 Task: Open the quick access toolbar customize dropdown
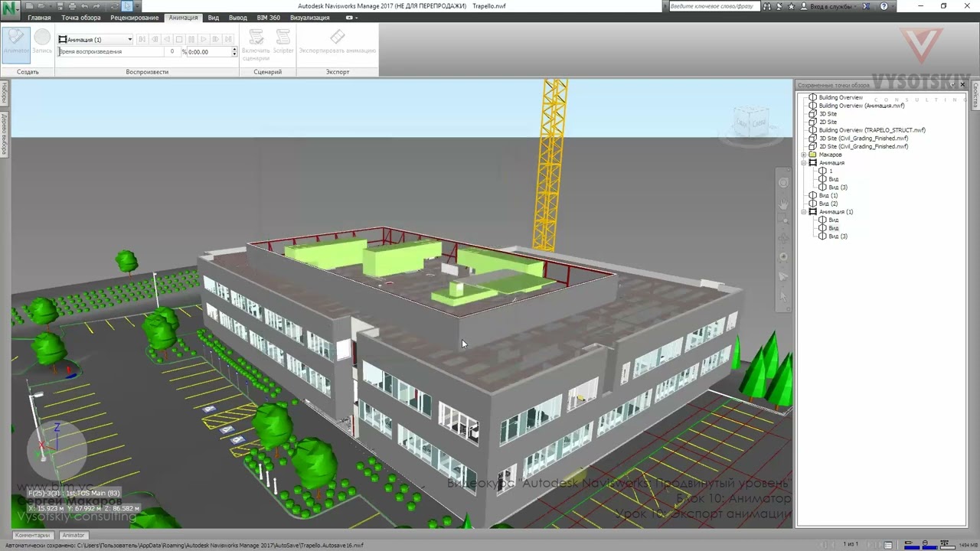point(139,6)
